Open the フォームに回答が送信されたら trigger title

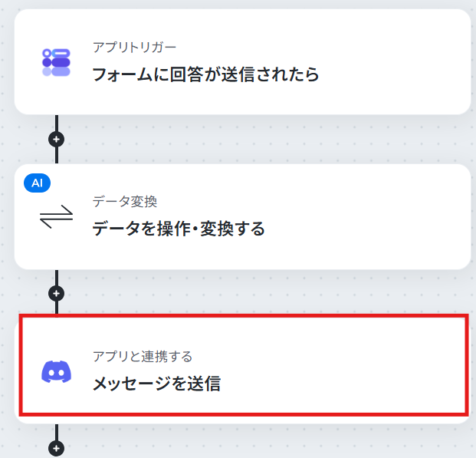click(205, 74)
